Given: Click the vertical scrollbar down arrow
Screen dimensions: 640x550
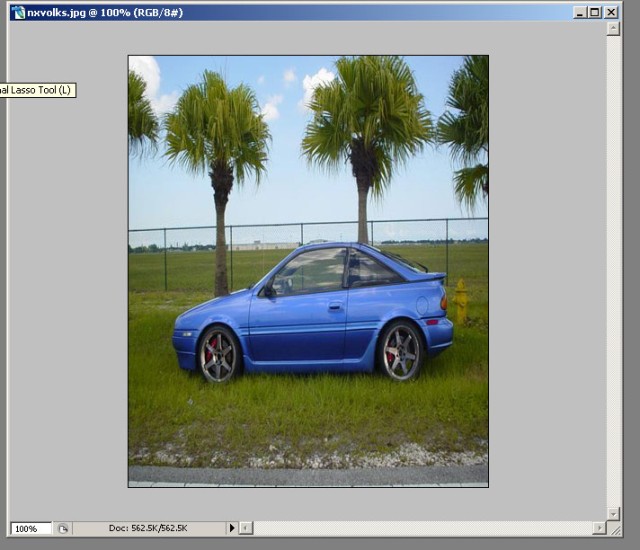Looking at the screenshot, I should (x=613, y=513).
